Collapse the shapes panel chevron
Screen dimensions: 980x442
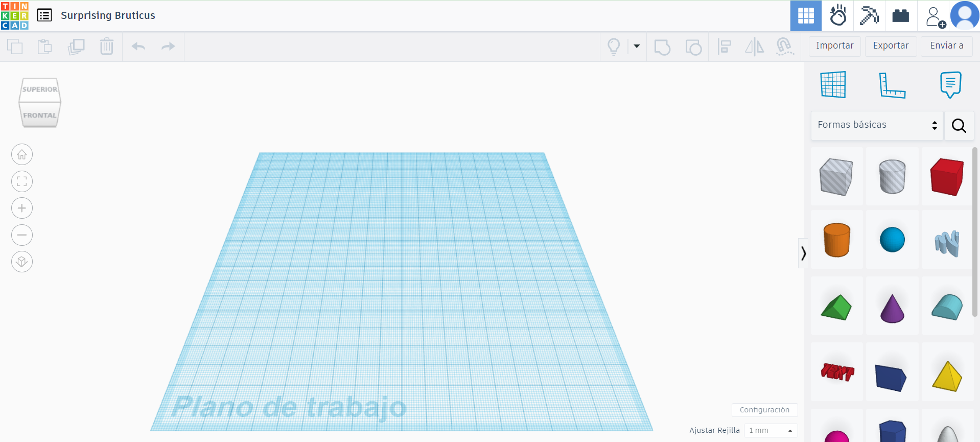tap(803, 253)
